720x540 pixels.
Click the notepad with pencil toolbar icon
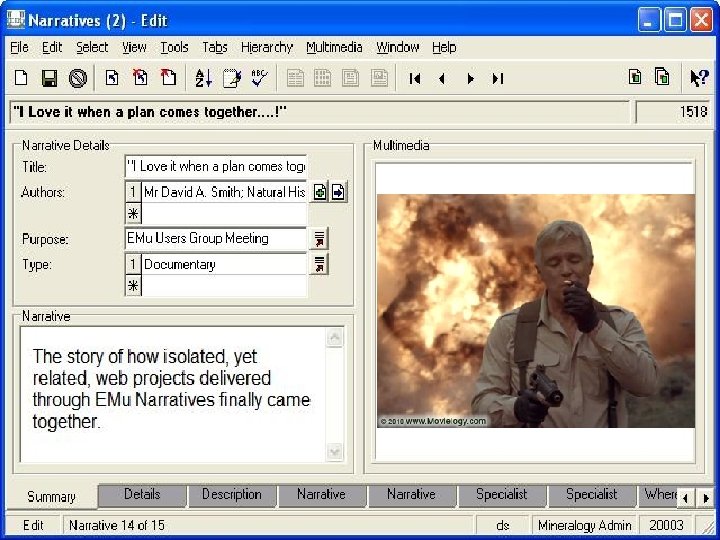coord(232,78)
